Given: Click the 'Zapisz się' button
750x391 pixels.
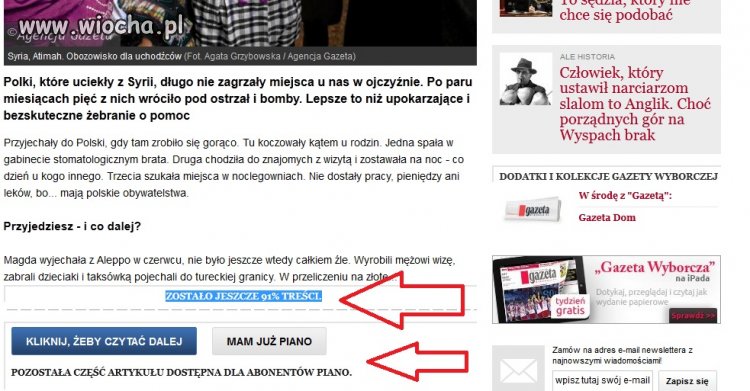Looking at the screenshot, I should (687, 381).
